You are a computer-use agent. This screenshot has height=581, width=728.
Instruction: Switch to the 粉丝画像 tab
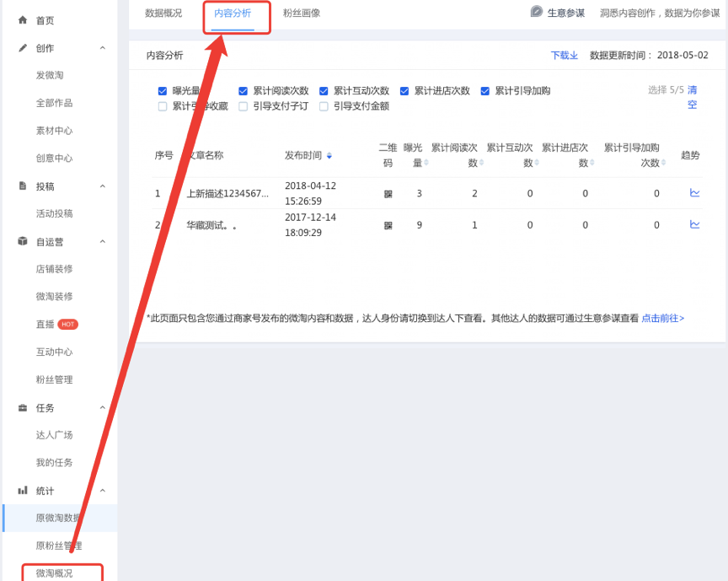point(301,13)
